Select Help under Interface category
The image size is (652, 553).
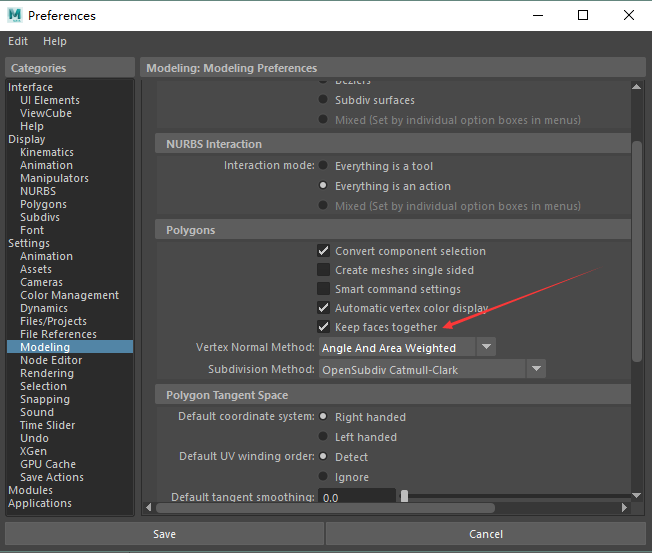(x=32, y=126)
